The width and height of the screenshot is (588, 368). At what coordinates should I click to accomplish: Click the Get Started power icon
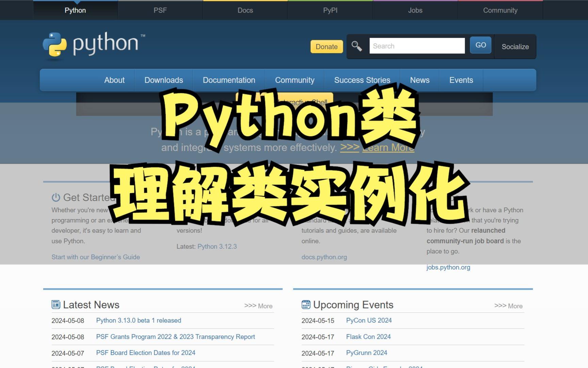[56, 197]
